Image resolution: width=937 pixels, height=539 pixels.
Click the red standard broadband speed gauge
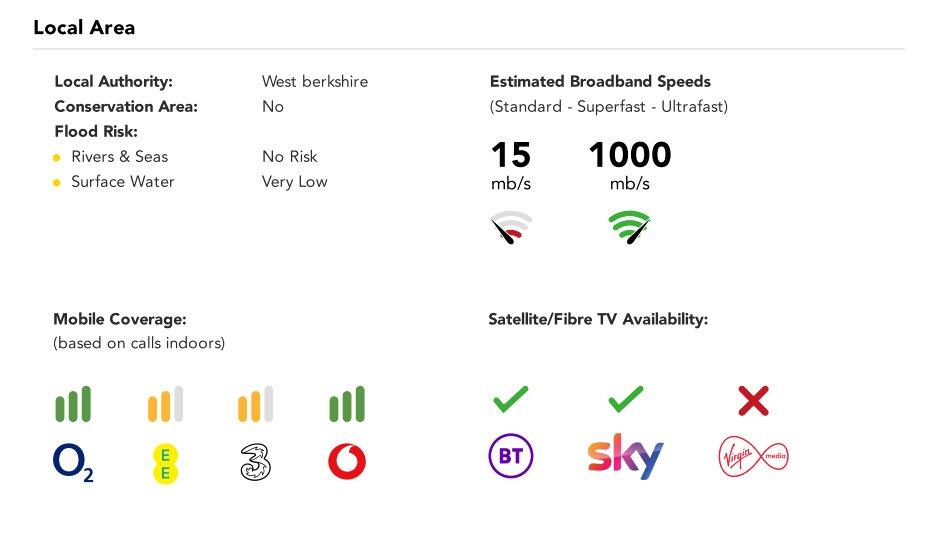[x=510, y=227]
